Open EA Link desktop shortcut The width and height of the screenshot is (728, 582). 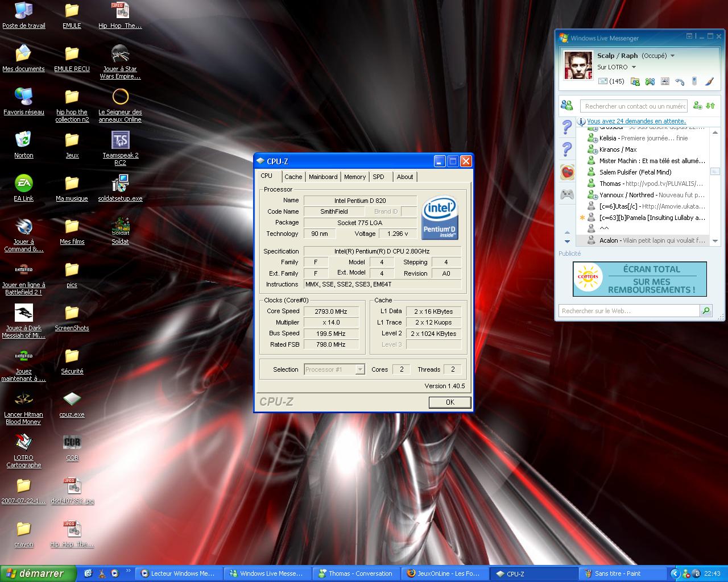click(23, 188)
